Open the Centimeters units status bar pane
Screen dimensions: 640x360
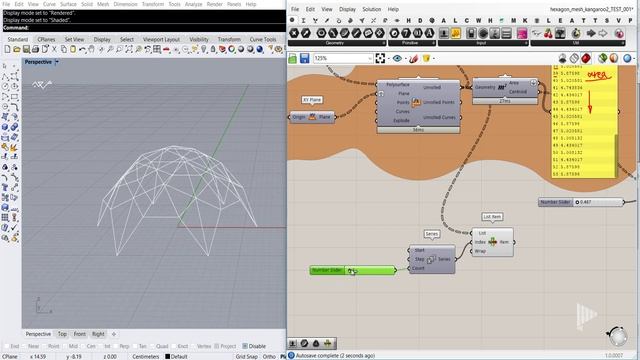pyautogui.click(x=146, y=356)
